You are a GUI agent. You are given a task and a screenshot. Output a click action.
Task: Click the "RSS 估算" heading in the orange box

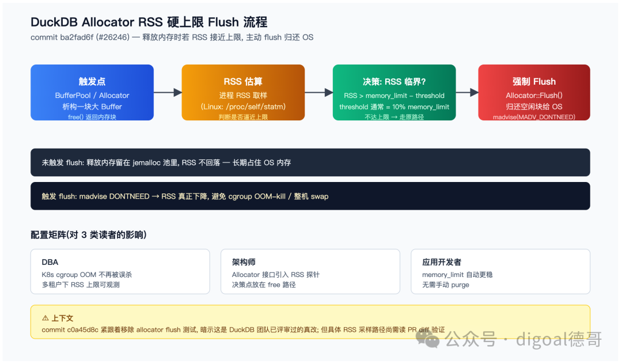click(x=243, y=82)
